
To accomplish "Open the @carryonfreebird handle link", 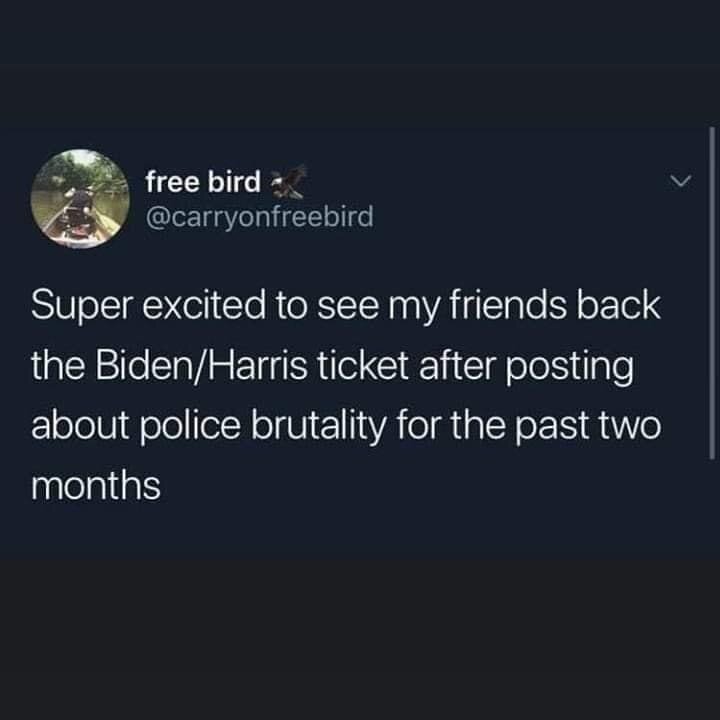I will (x=259, y=216).
